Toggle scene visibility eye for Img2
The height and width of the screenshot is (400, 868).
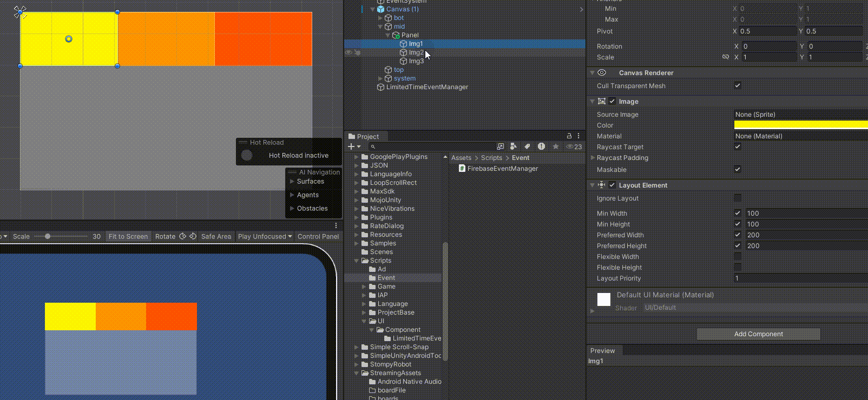point(349,52)
